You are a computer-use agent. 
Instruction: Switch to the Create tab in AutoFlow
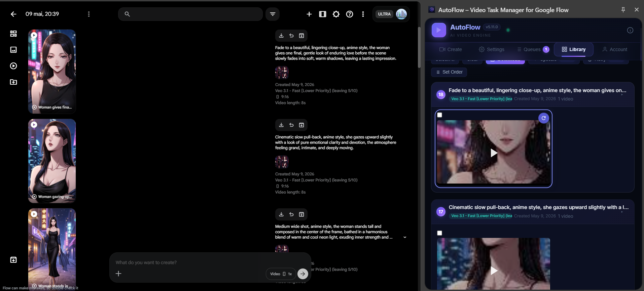[x=451, y=49]
